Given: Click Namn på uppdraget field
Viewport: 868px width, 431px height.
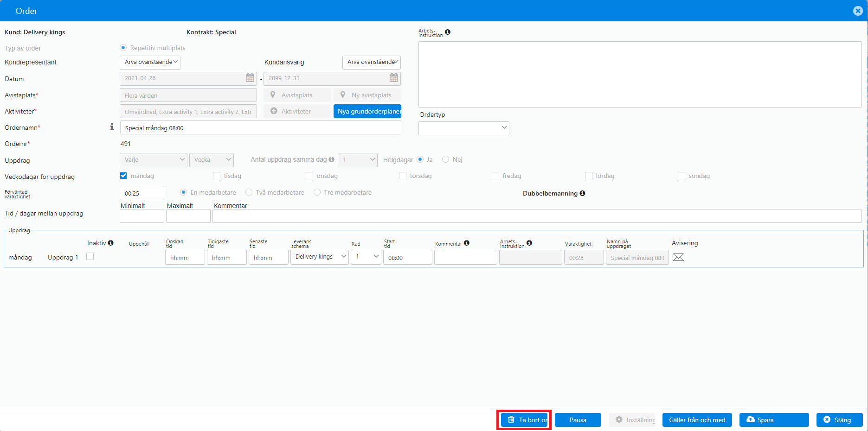Looking at the screenshot, I should point(637,258).
